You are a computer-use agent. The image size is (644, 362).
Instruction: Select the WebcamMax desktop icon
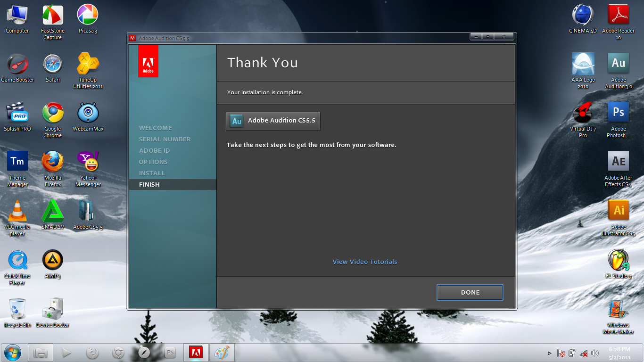[x=88, y=117]
